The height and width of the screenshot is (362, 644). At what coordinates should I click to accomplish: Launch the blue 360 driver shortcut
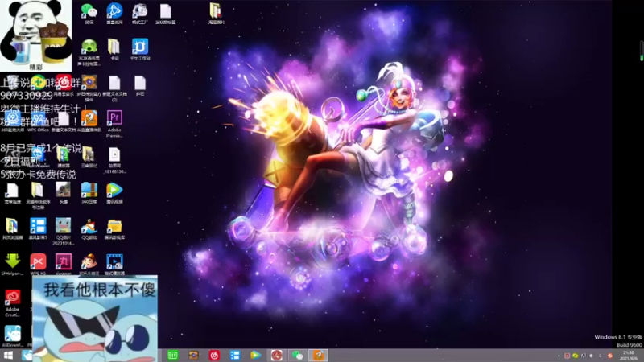12,121
